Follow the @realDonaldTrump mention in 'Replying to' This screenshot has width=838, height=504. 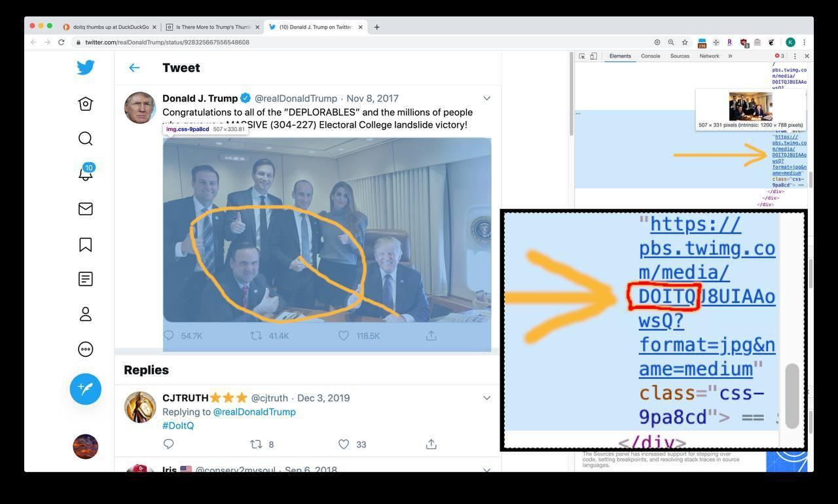pos(254,412)
